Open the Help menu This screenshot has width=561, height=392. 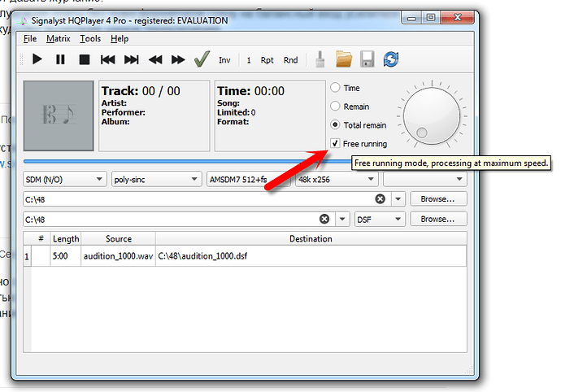(120, 39)
